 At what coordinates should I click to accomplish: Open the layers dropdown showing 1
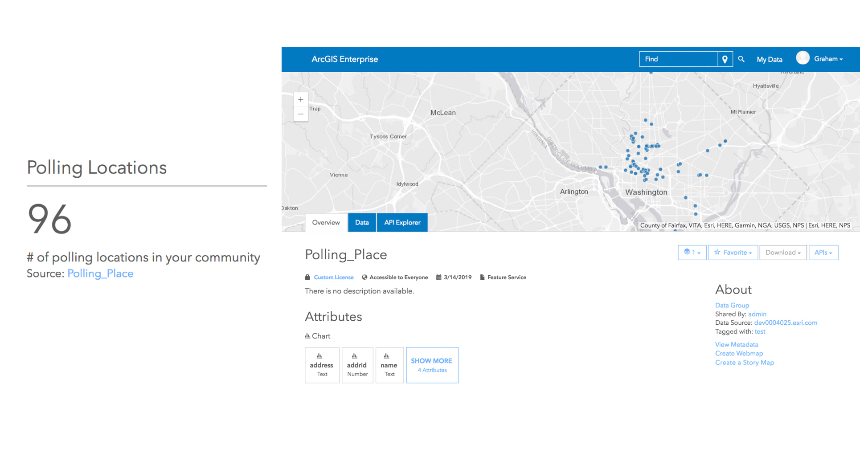(x=692, y=253)
